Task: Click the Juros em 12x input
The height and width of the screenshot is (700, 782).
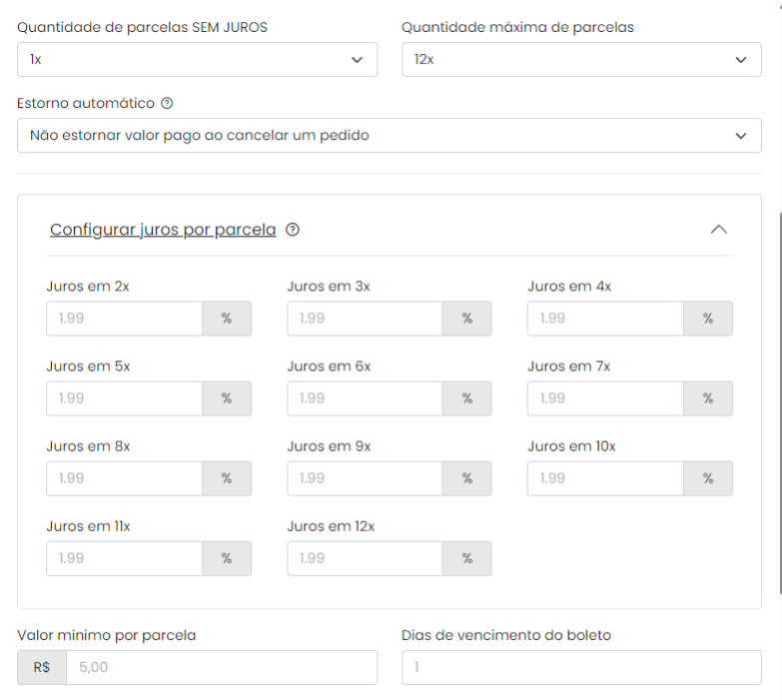Action: (366, 558)
